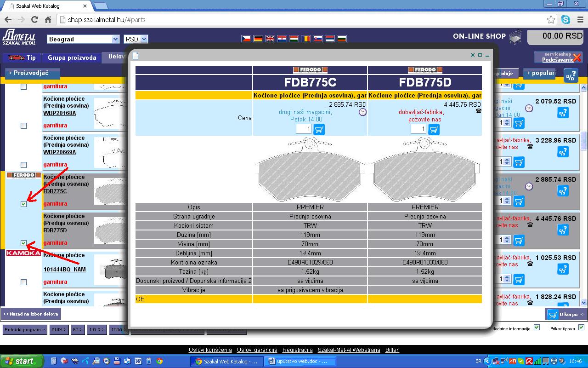Image resolution: width=588 pixels, height=368 pixels.
Task: Expand the 'popularn' sorting option
Action: (540, 73)
